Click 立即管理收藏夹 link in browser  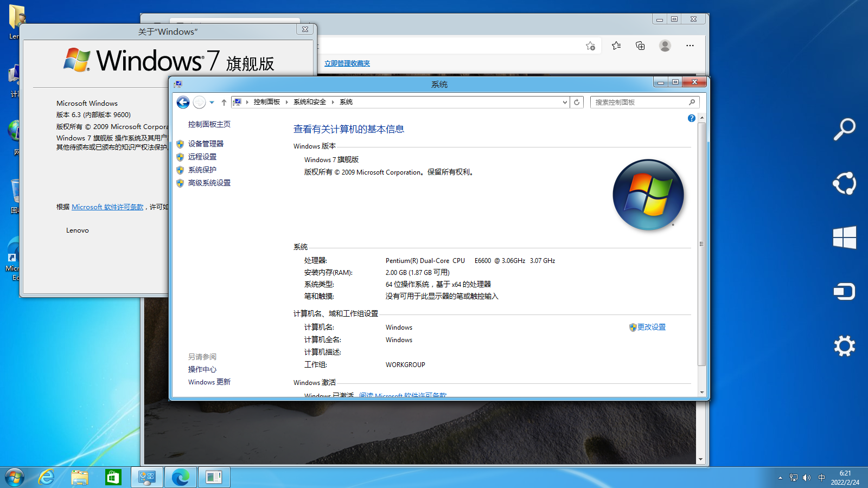pos(347,63)
